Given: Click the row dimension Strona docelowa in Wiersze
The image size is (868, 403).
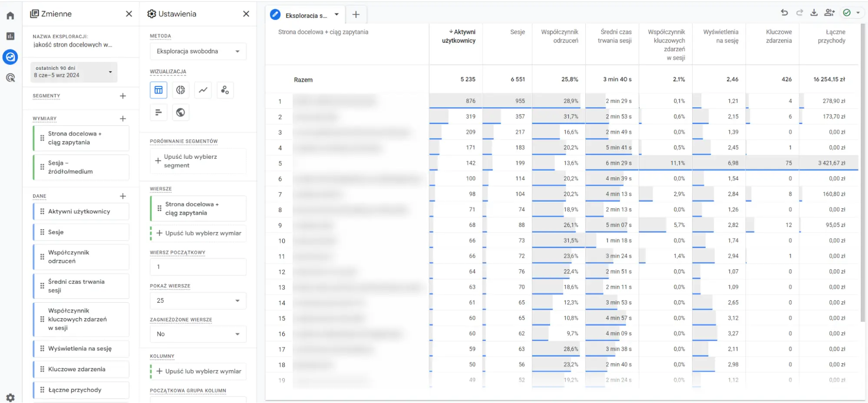Looking at the screenshot, I should click(x=198, y=209).
